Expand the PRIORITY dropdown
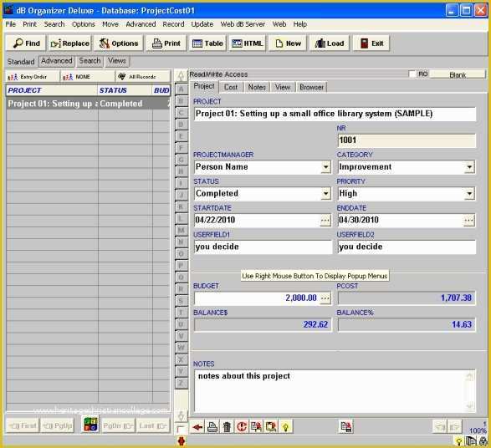Screen dimensions: 491x448 tap(469, 194)
